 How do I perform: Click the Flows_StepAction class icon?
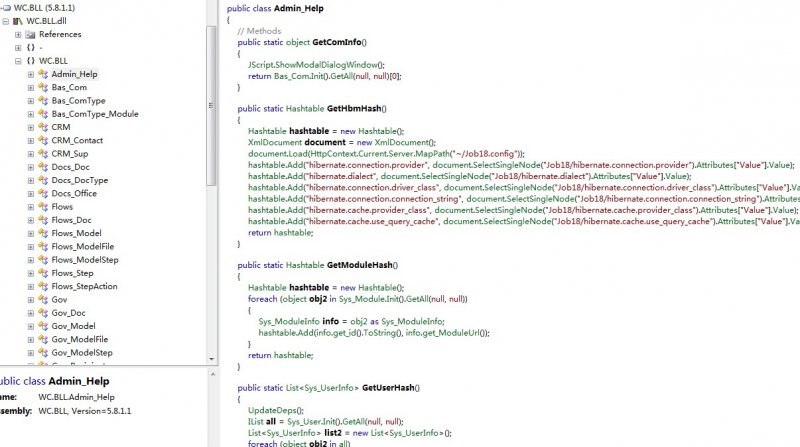click(43, 286)
